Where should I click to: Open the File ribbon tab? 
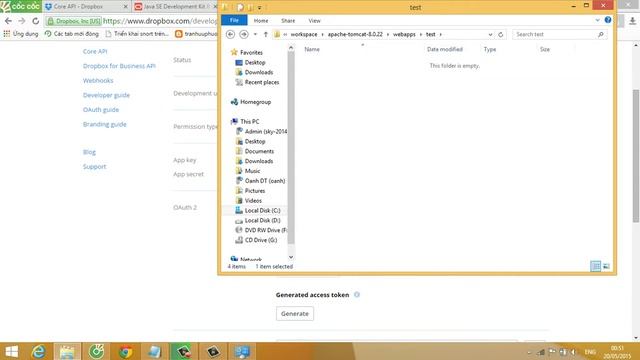coord(234,20)
